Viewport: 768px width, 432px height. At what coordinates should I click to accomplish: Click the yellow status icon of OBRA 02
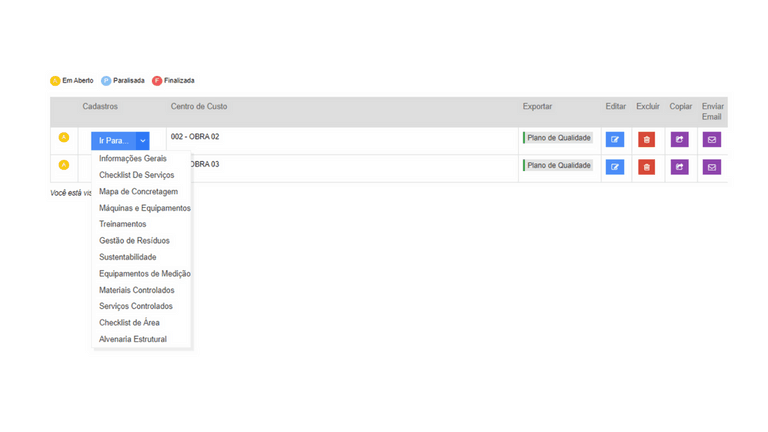[64, 138]
